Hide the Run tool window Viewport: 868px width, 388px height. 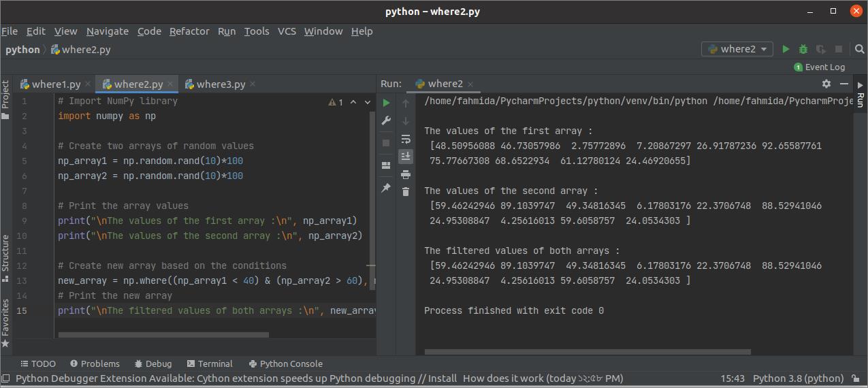(843, 84)
